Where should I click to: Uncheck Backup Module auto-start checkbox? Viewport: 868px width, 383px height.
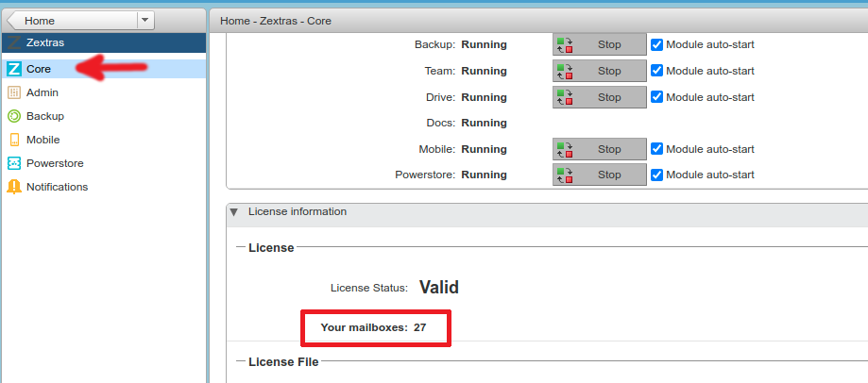(657, 44)
